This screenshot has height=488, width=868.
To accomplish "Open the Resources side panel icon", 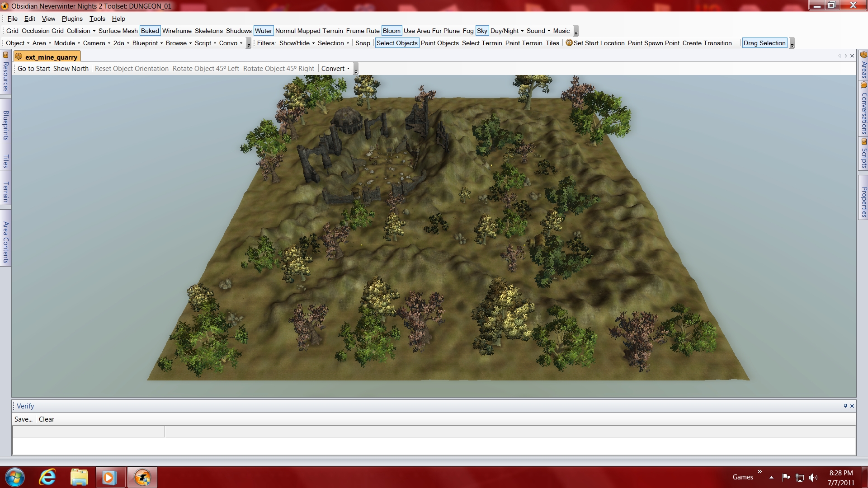I will click(5, 55).
